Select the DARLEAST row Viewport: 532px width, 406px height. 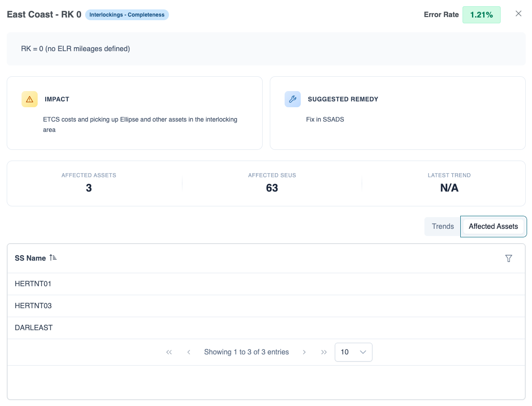click(34, 327)
